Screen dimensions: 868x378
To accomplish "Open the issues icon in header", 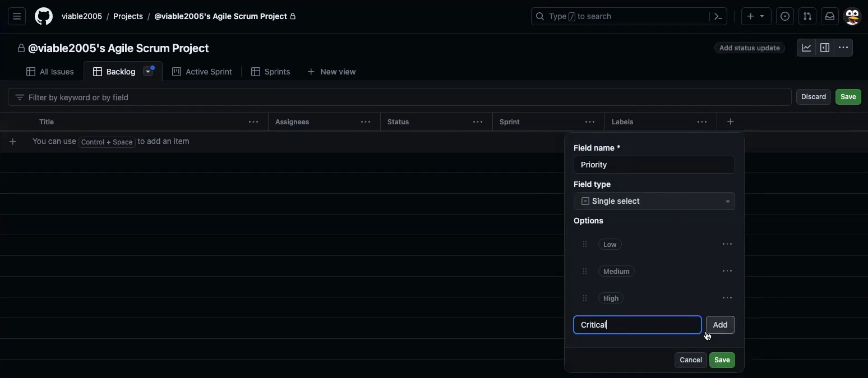I will pyautogui.click(x=785, y=16).
